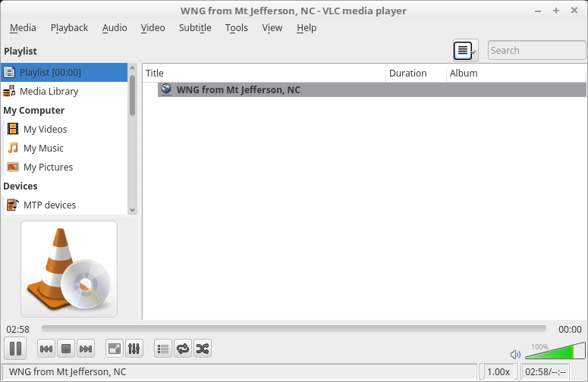The image size is (588, 382).
Task: Click the MTP devices icon
Action: tap(13, 205)
